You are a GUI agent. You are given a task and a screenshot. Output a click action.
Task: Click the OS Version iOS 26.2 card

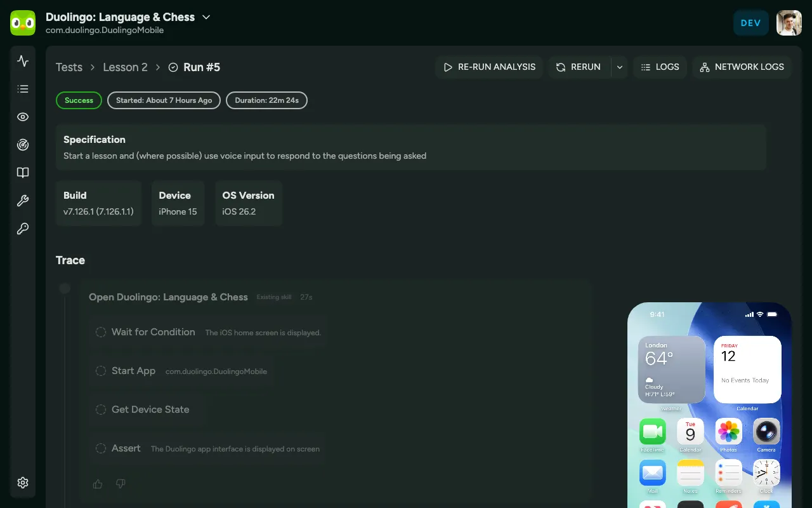248,203
